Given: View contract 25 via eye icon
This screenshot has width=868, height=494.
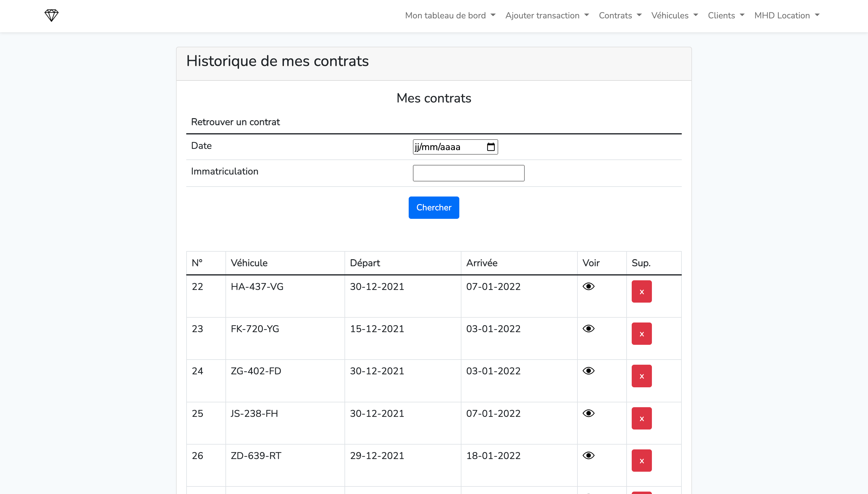Looking at the screenshot, I should pos(589,413).
